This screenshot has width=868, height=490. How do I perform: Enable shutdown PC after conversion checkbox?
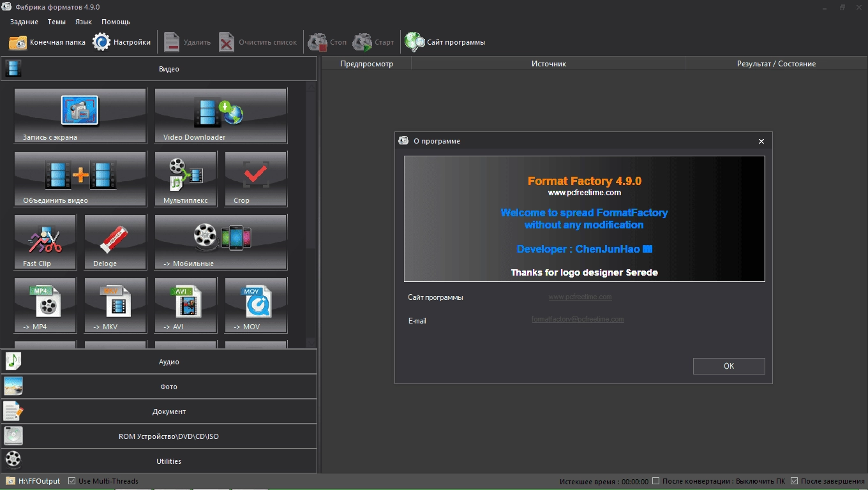pyautogui.click(x=656, y=481)
